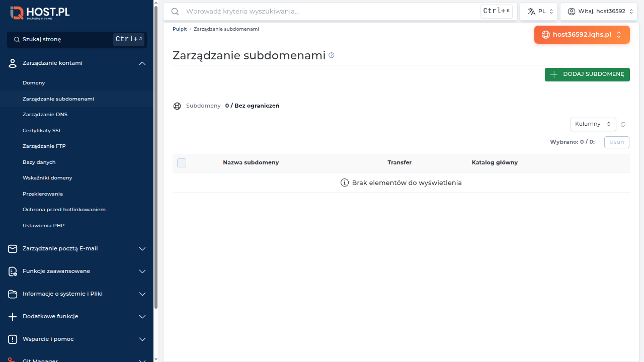Click the sidebar scroll up arrow
The image size is (644, 362).
pyautogui.click(x=156, y=3)
